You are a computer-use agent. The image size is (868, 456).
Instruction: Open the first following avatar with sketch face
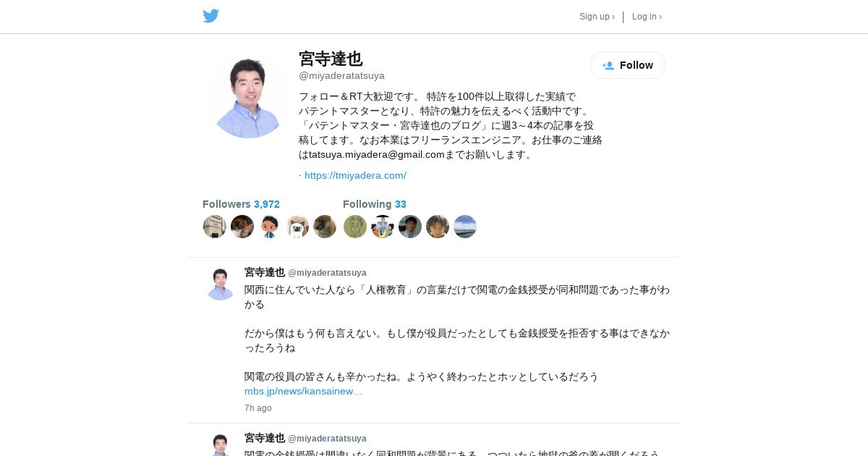(355, 227)
